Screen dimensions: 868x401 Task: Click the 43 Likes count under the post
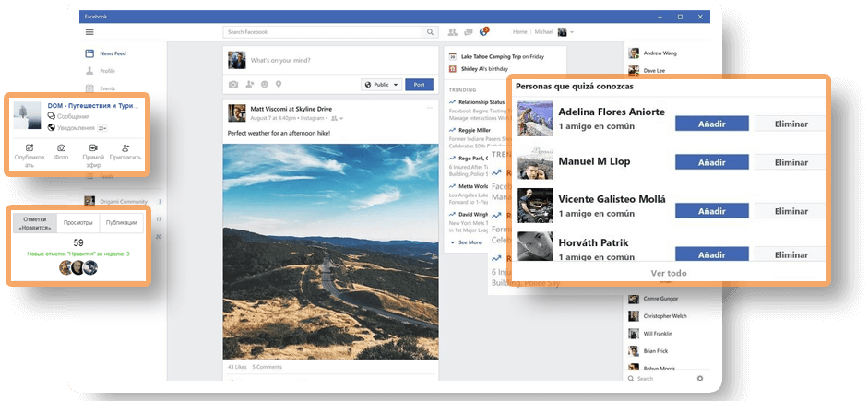tap(237, 367)
